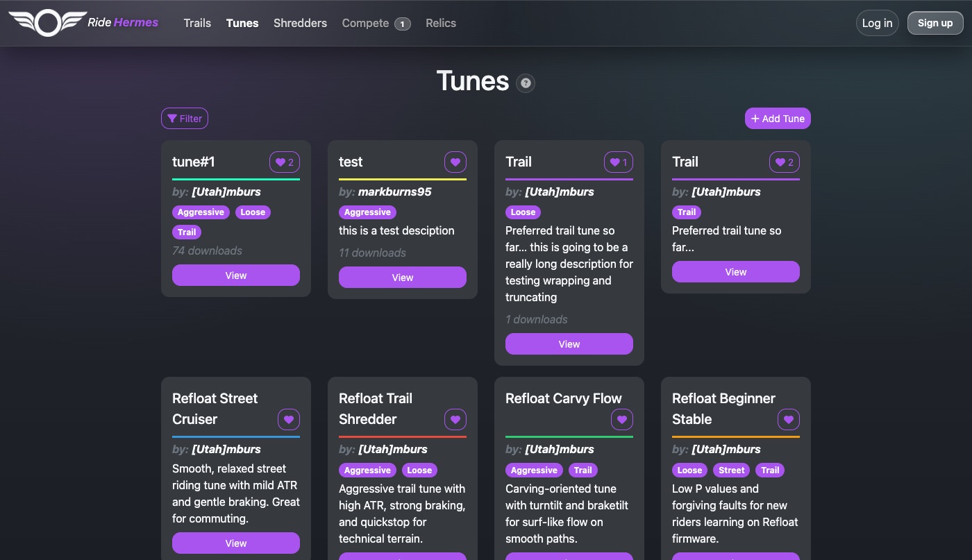The height and width of the screenshot is (560, 972).
Task: Click Aggressive tag on Refloat Trail Shredder
Action: [x=367, y=470]
